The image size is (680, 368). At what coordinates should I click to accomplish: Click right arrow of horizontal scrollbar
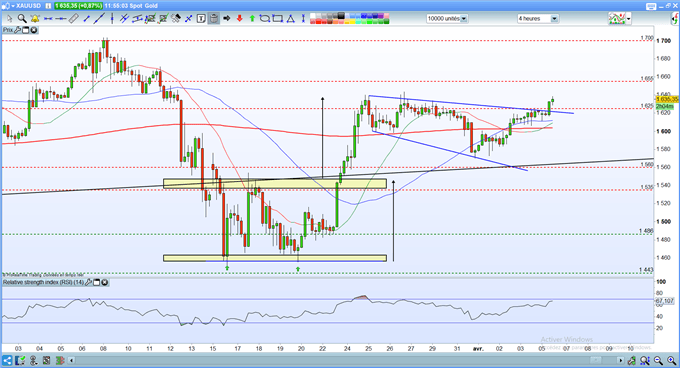pyautogui.click(x=621, y=360)
